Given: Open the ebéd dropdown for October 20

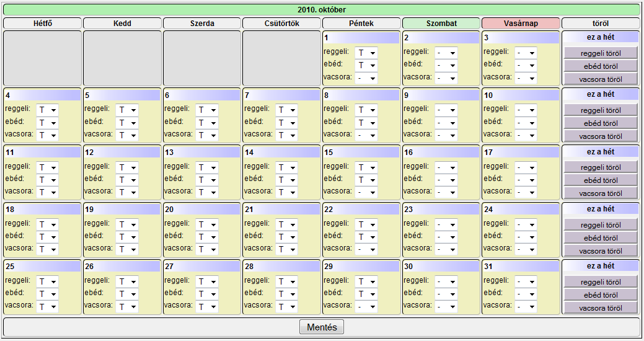Looking at the screenshot, I should pos(206,237).
